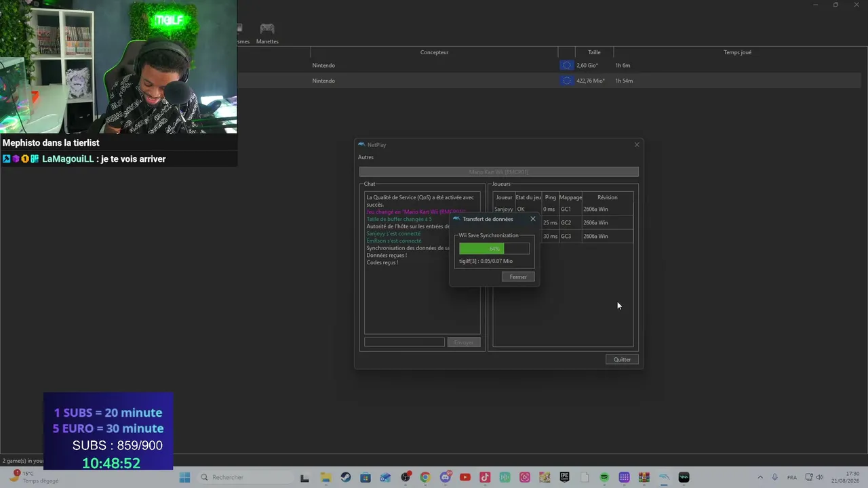This screenshot has height=488, width=868.
Task: Click the Temps joué column header
Action: click(737, 52)
